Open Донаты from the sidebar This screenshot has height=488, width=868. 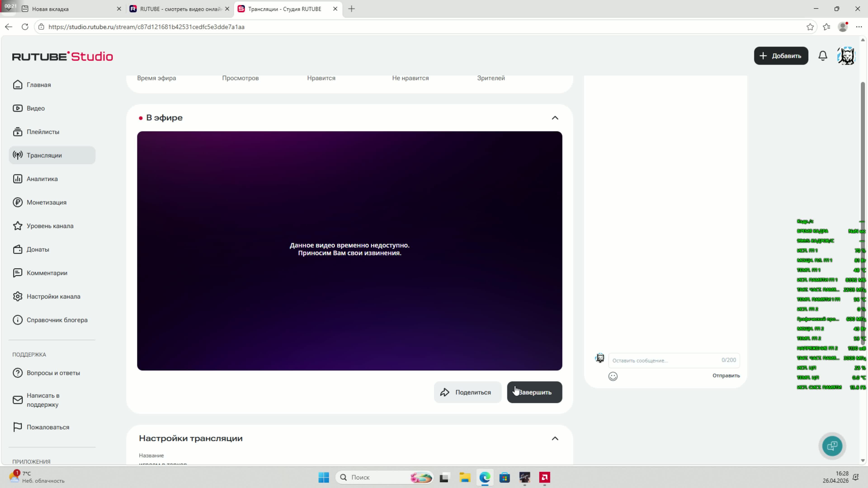[38, 250]
